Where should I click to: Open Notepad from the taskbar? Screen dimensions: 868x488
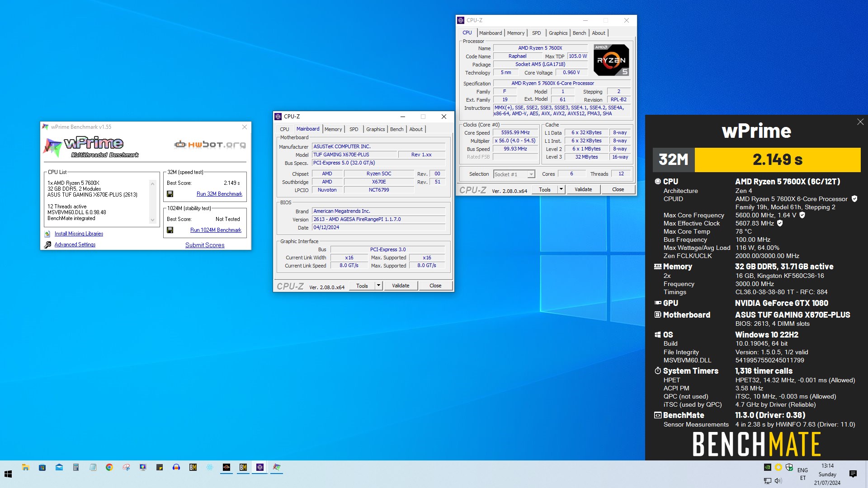point(93,467)
